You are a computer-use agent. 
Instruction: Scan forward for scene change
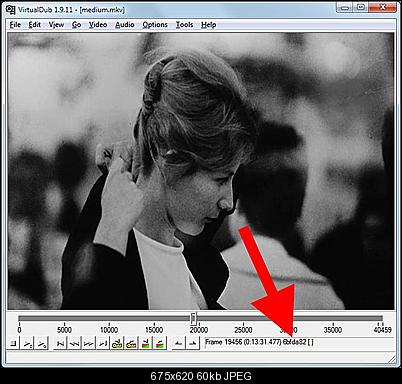[160, 343]
